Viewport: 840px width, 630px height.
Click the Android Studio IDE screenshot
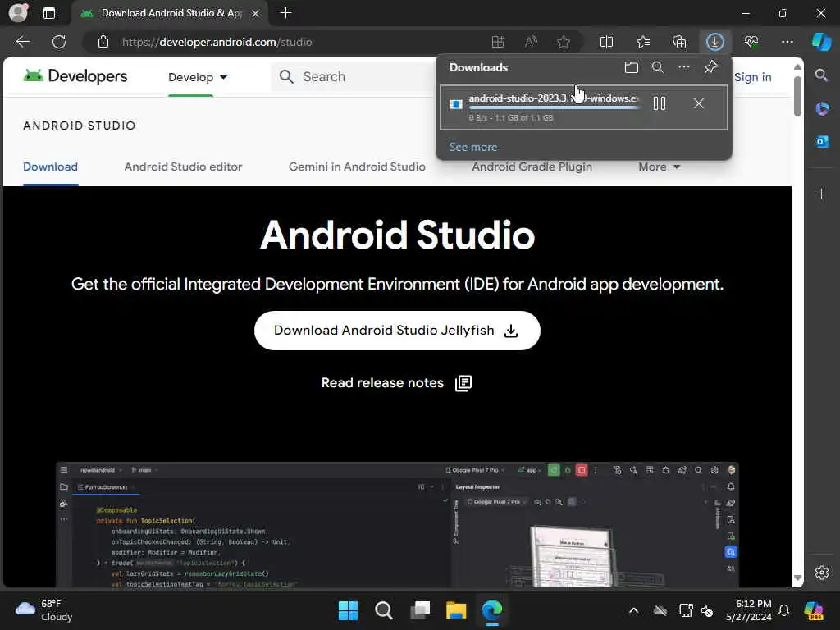coord(397,524)
